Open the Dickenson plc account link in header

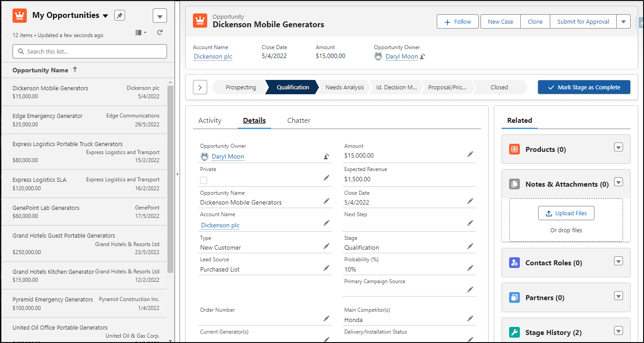(213, 57)
